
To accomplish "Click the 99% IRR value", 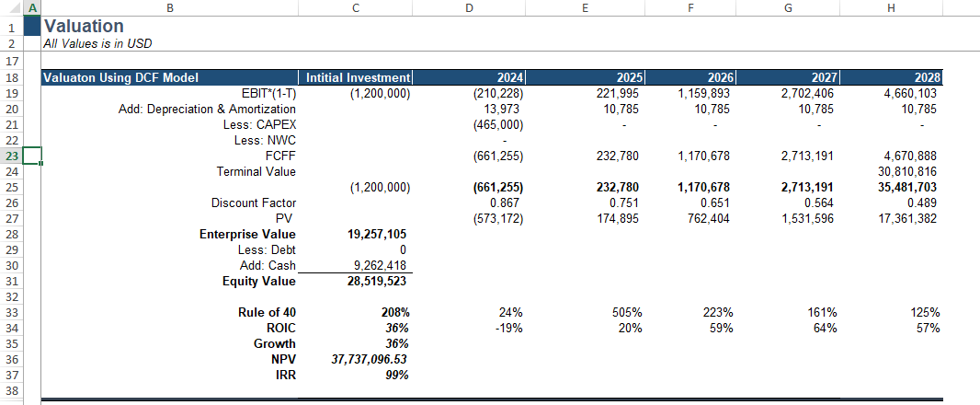I will click(397, 375).
